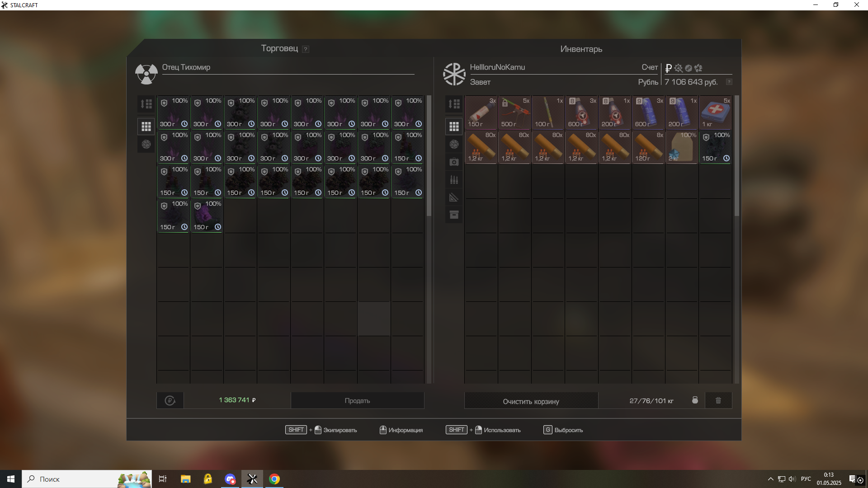
Task: Select the armor plate item weighing 2 кг
Action: click(682, 147)
